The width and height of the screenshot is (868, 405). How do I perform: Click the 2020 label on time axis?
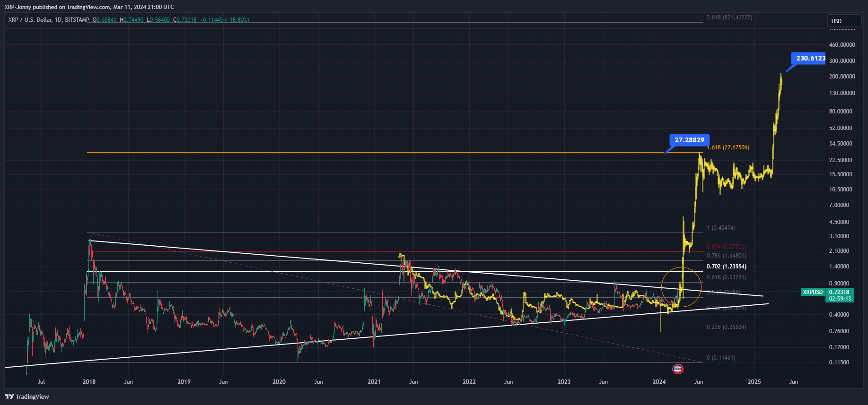[279, 382]
